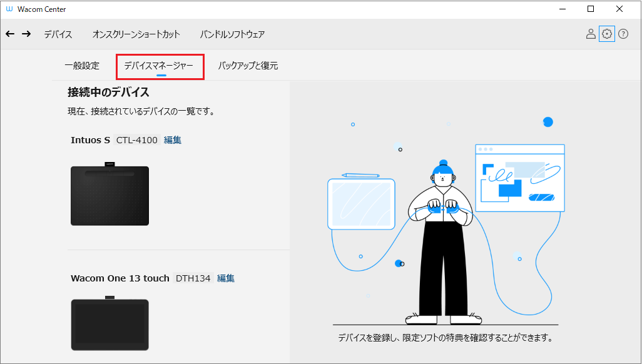Screen dimensions: 642x364
Task: Switch to the バックアップと復元 tab
Action: click(248, 66)
